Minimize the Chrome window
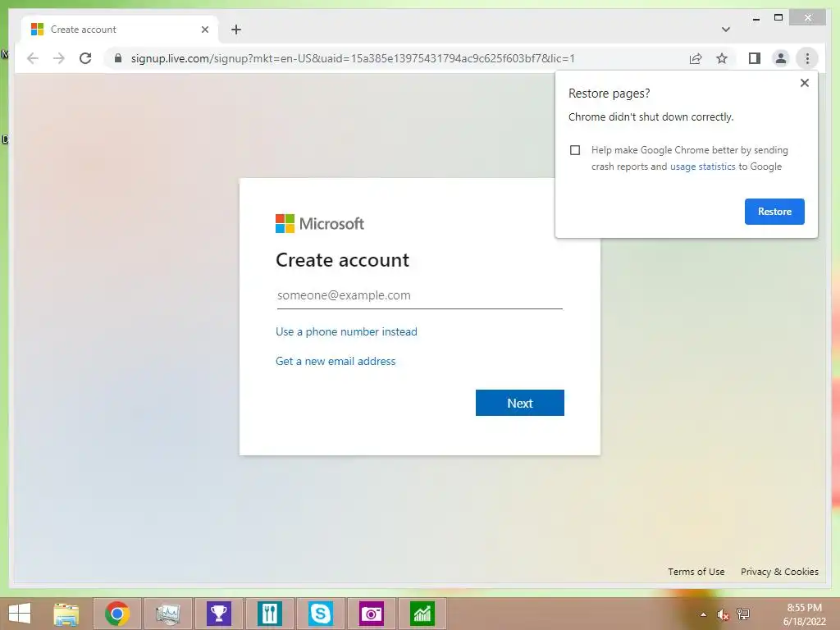 point(756,18)
